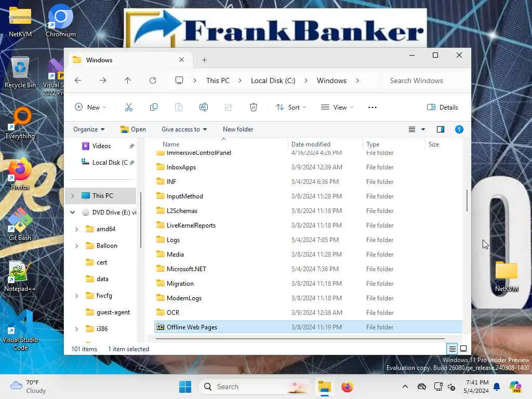The image size is (532, 399).
Task: Open the view options dropdown arrow
Action: pyautogui.click(x=423, y=129)
